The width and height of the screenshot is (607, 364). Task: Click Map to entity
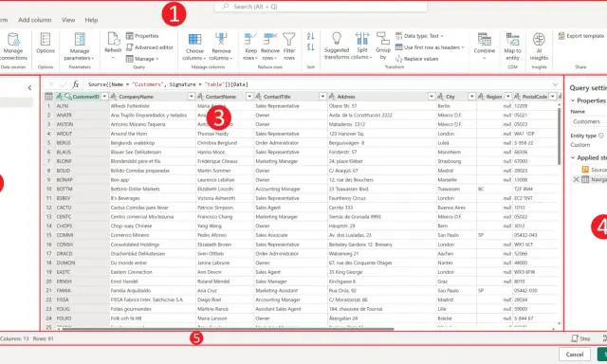[x=512, y=46]
